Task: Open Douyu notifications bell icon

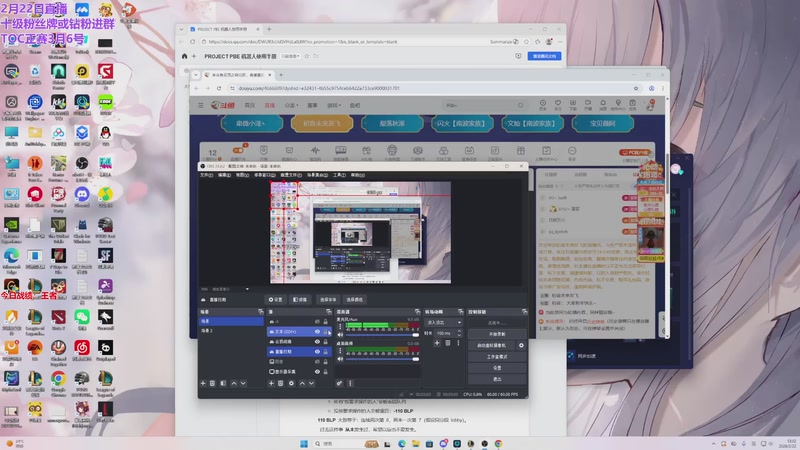Action: 603,103
